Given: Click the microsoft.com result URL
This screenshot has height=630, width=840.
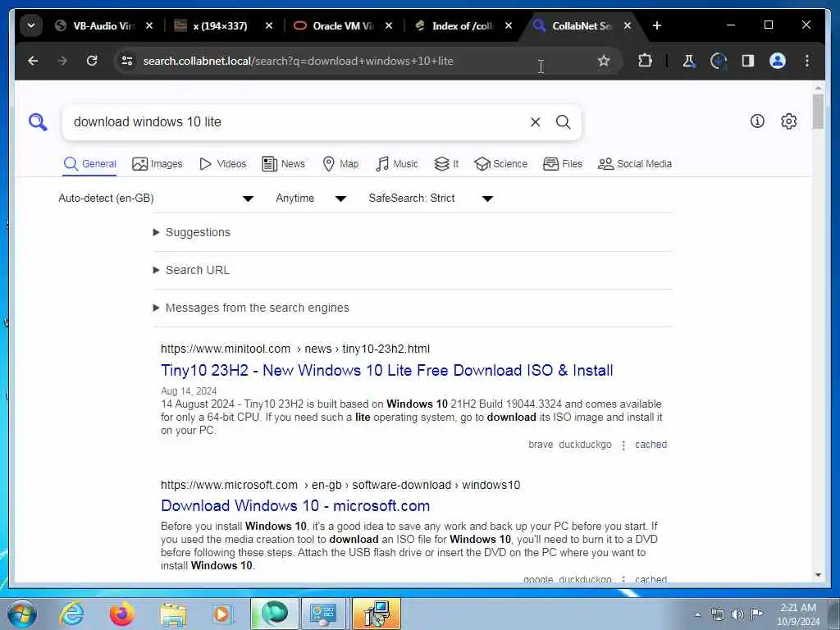Looking at the screenshot, I should (x=340, y=486).
